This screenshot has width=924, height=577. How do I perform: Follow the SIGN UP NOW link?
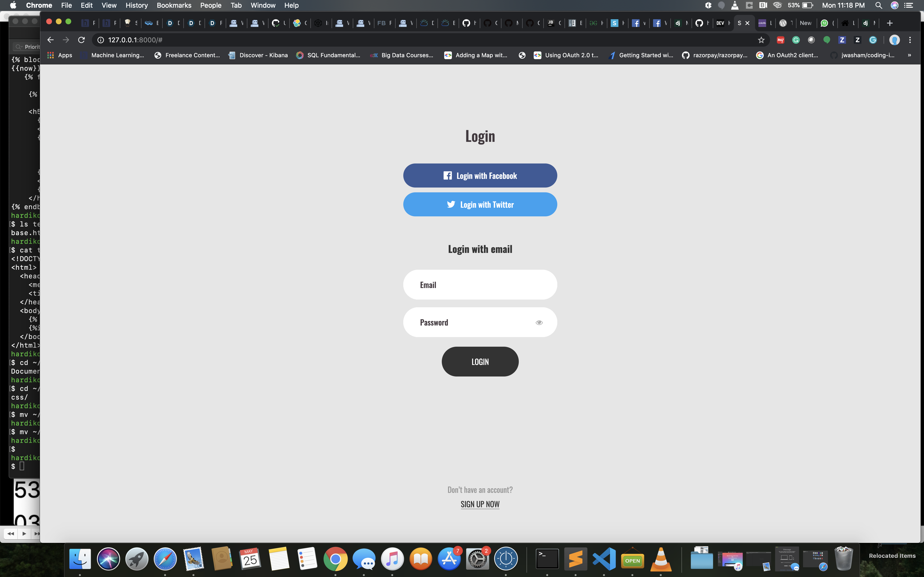coord(480,504)
